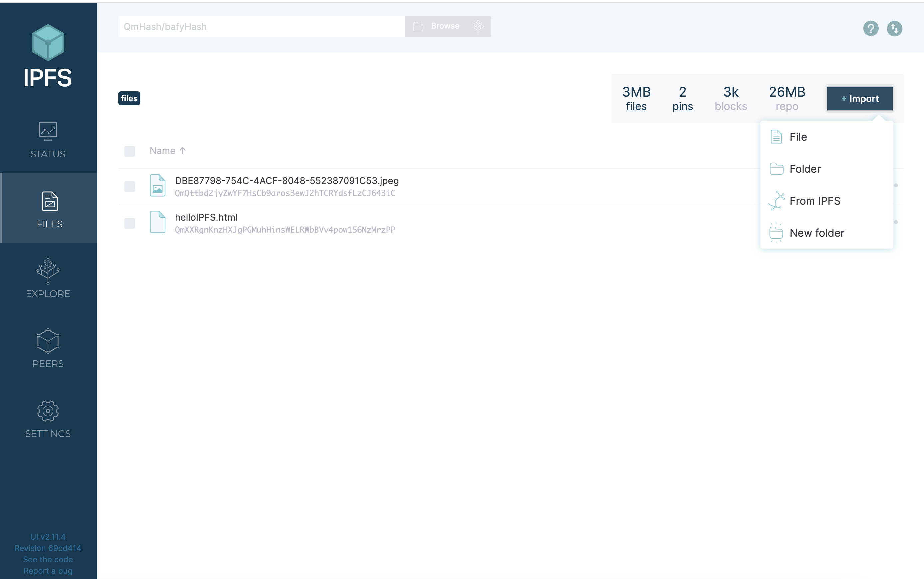Check the DBE87798 jpeg file checkbox
Image resolution: width=924 pixels, height=579 pixels.
coord(130,187)
